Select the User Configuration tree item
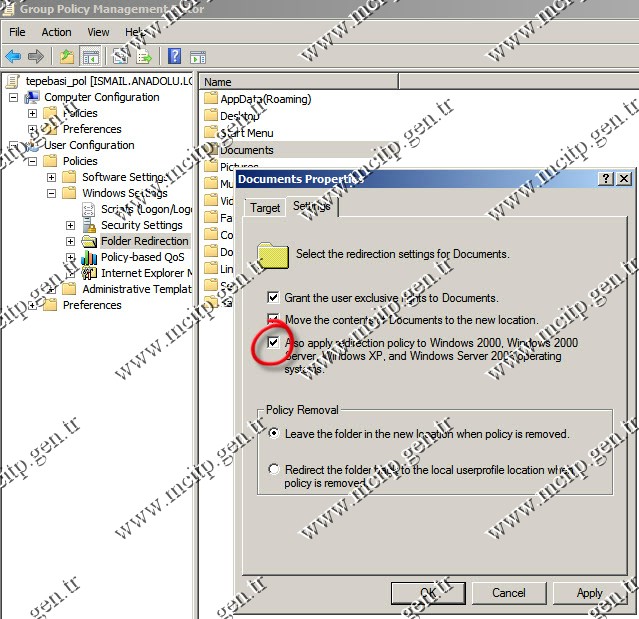Screen dimensions: 639x619 [x=89, y=145]
